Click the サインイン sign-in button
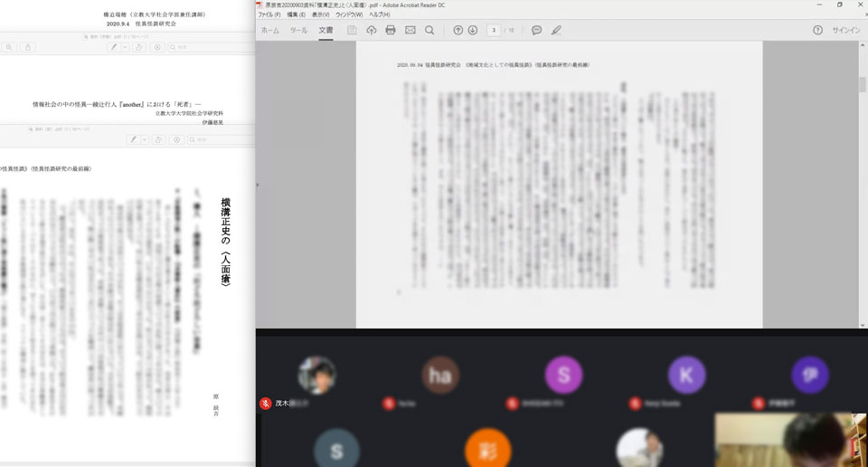The image size is (868, 467). coord(846,30)
